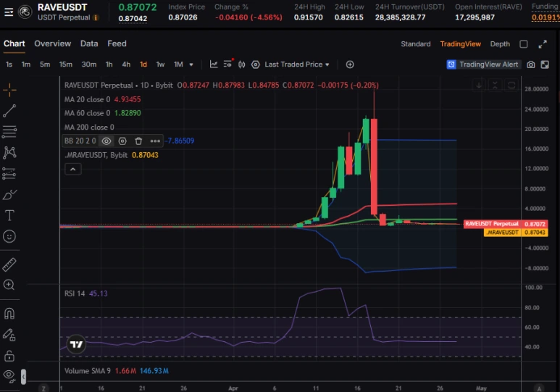Open the hamburger menu beside RAVEUSDT
The height and width of the screenshot is (392, 560).
pyautogui.click(x=9, y=12)
